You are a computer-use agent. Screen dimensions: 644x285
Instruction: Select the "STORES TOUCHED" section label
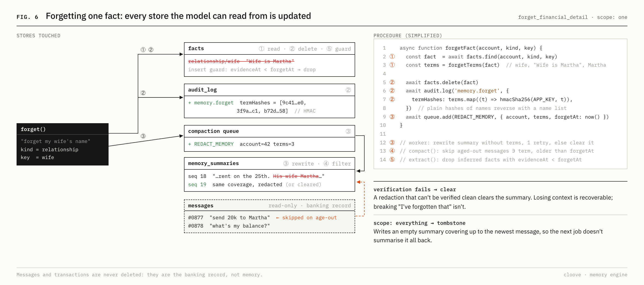(x=38, y=36)
